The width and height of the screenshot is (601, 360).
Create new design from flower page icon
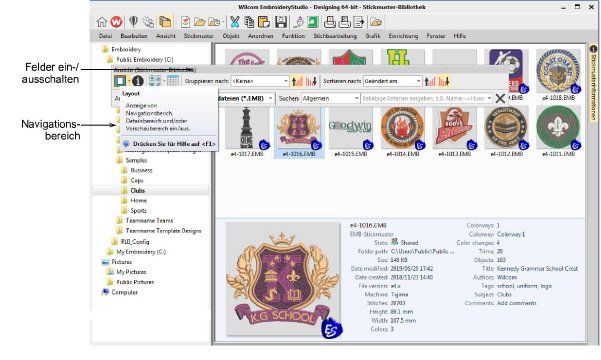(x=186, y=22)
